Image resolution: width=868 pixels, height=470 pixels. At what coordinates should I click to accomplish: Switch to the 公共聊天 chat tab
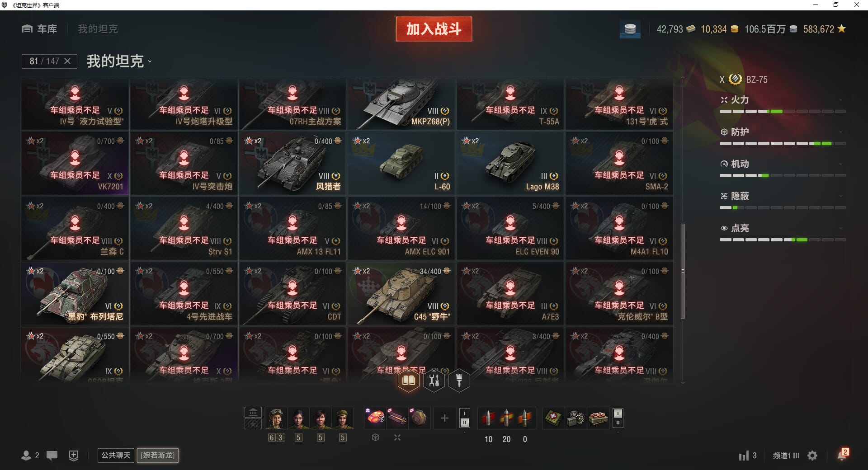coord(116,455)
